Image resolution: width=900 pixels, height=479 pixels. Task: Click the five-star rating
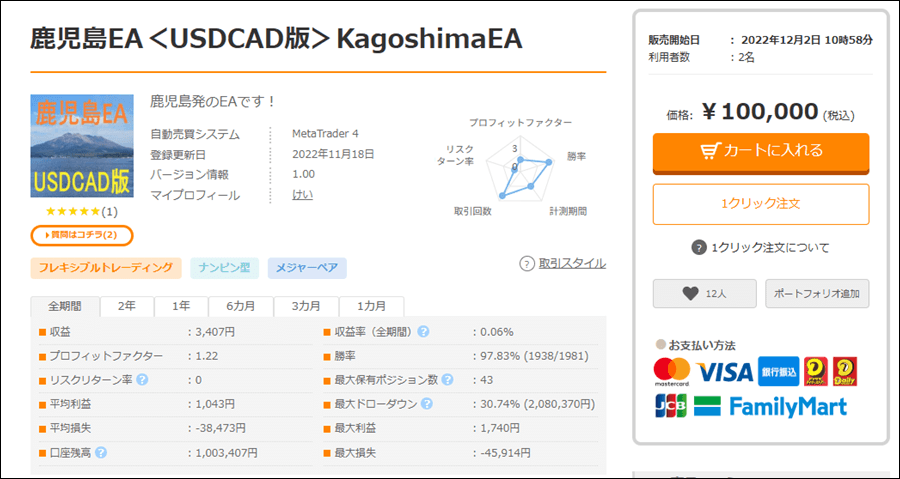tap(73, 212)
